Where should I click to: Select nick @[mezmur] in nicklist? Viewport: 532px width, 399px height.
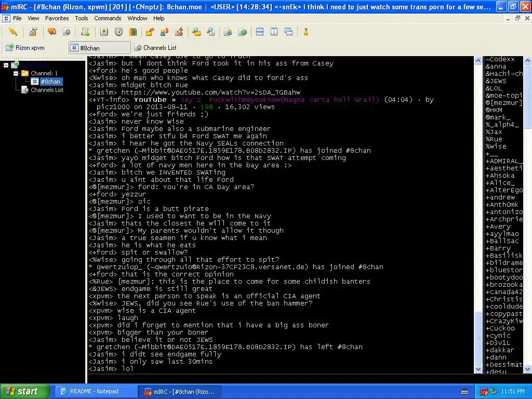pyautogui.click(x=503, y=103)
